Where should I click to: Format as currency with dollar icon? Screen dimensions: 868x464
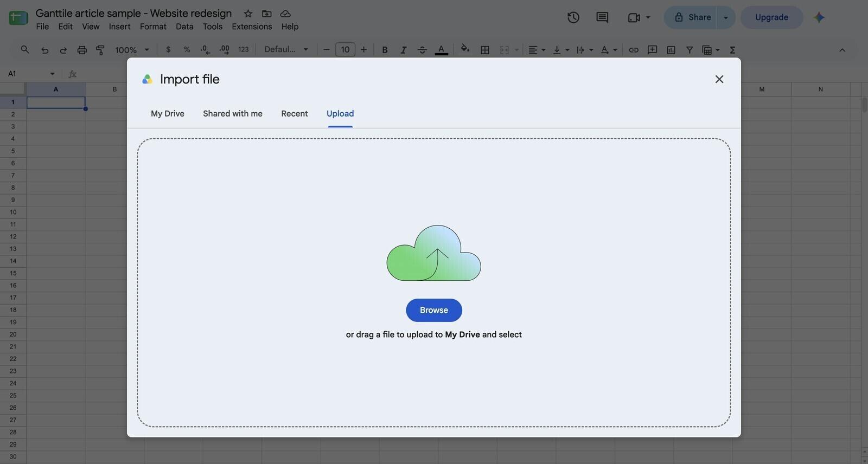(168, 50)
